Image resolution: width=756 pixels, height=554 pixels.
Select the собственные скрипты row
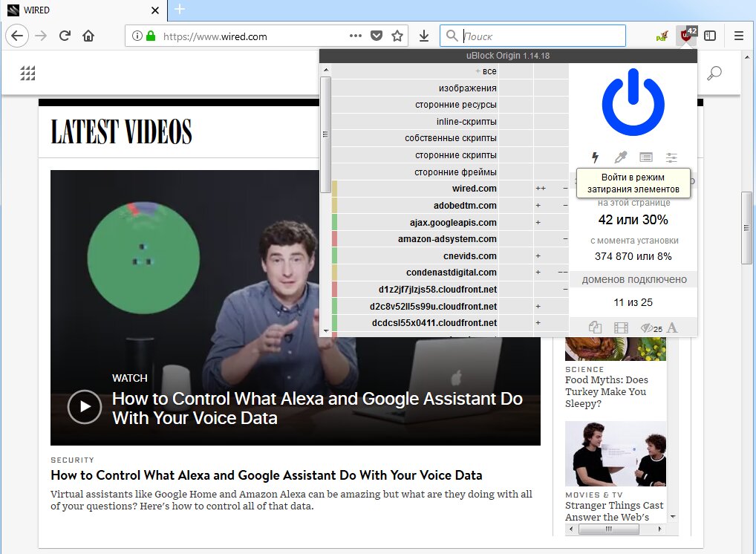(414, 138)
